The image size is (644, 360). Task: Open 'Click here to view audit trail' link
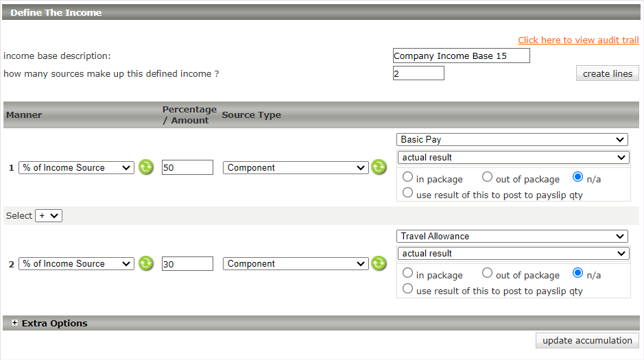click(x=578, y=40)
